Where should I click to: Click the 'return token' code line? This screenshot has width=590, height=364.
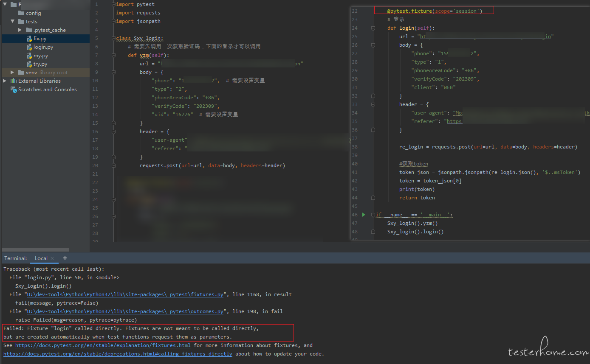(x=417, y=198)
